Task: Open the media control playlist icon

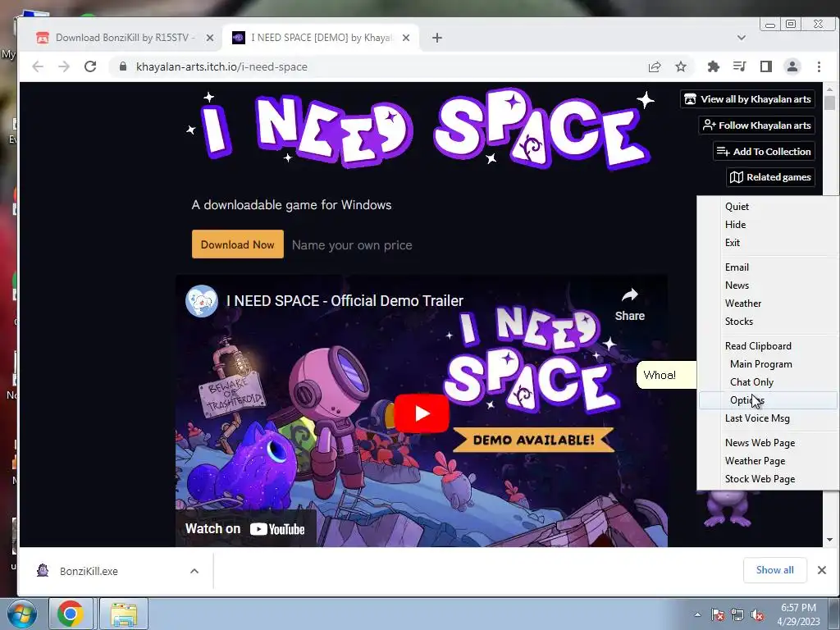Action: pyautogui.click(x=739, y=66)
